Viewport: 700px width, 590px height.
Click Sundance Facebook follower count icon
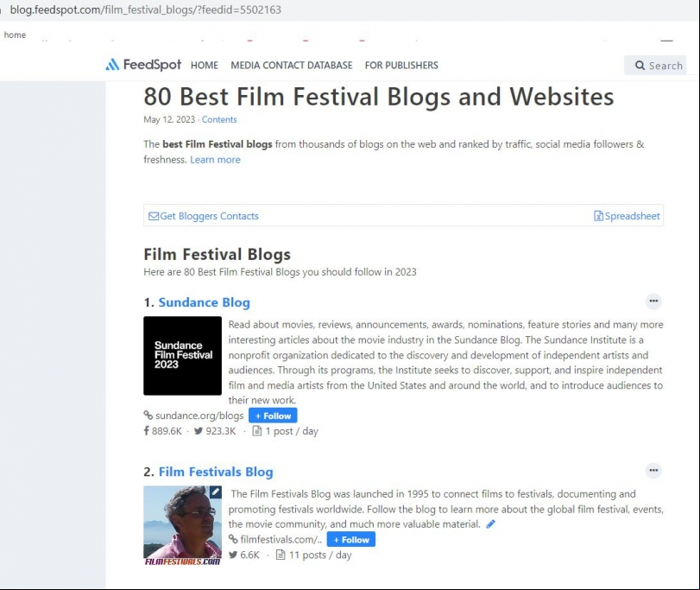click(x=146, y=431)
